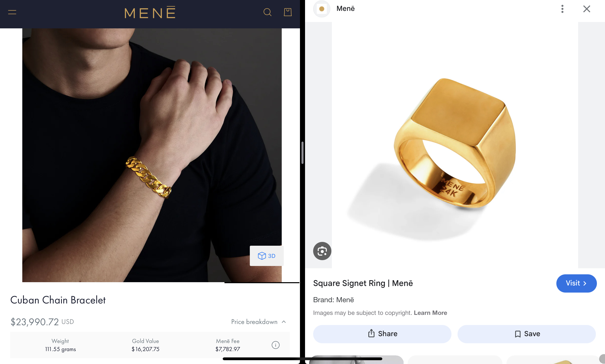Select the Menē source favicon
The height and width of the screenshot is (364, 605).
322,9
